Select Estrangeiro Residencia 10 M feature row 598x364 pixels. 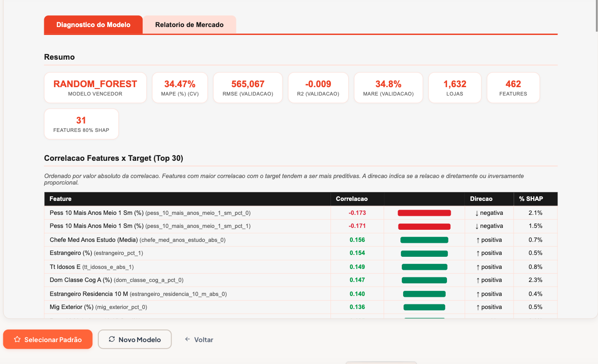tap(301, 294)
